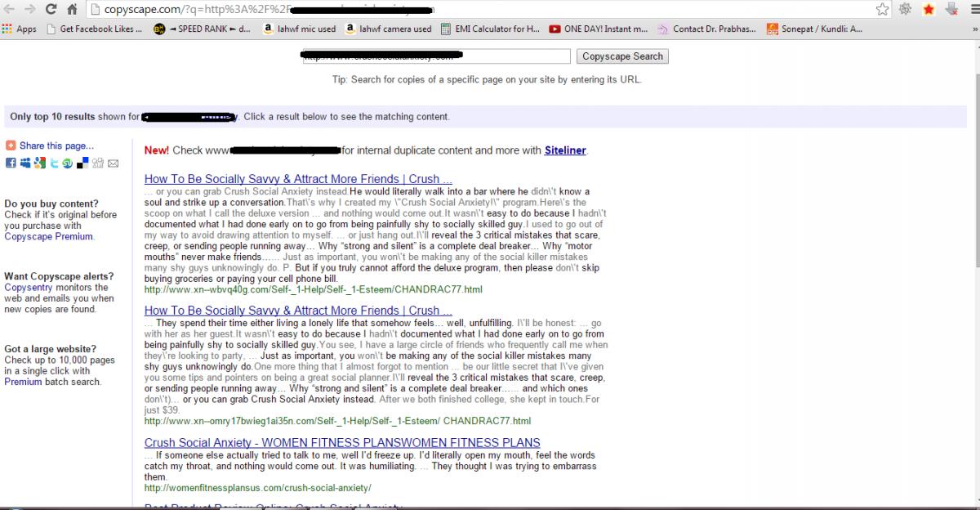This screenshot has height=510, width=980.
Task: Open first 'How To Be Socially Savvy' result
Action: (298, 179)
